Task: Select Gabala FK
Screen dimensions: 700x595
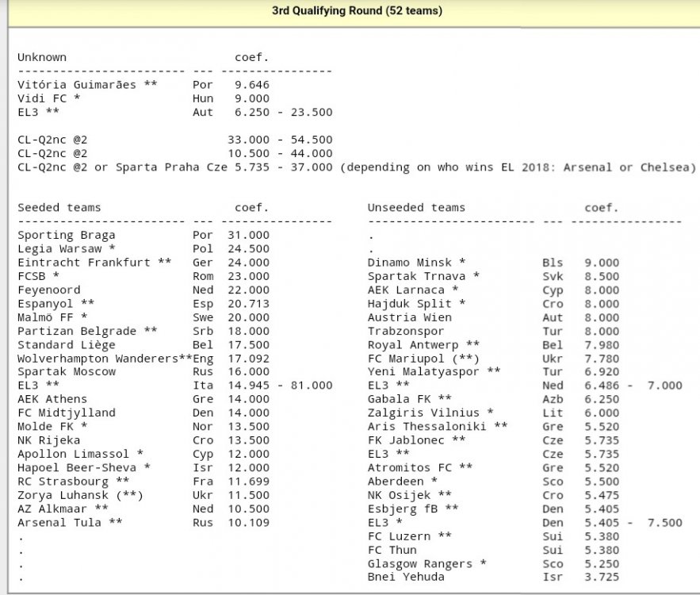Action: 399,399
